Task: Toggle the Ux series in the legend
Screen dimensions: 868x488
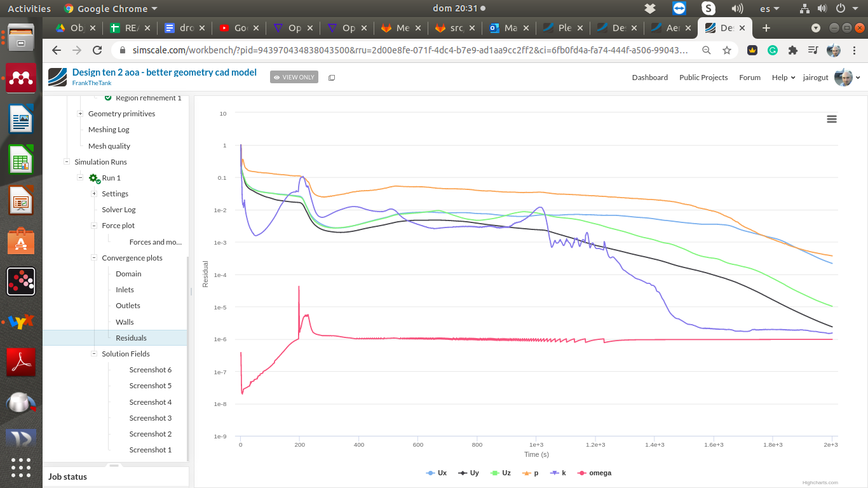Action: [x=437, y=473]
